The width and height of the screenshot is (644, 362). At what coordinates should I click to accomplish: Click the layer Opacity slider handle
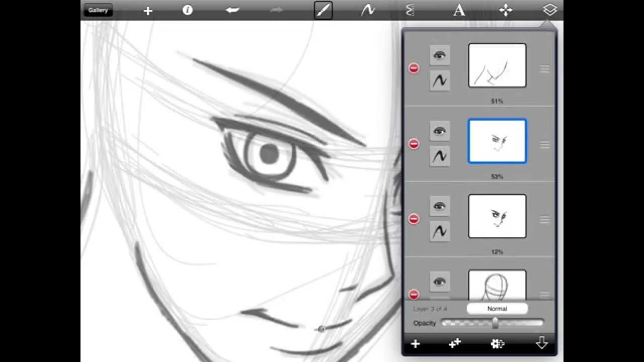[496, 323]
